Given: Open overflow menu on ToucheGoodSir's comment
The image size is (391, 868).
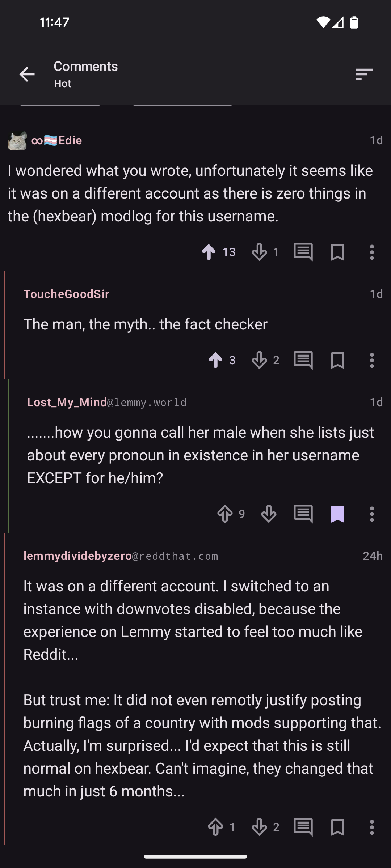Looking at the screenshot, I should 372,360.
